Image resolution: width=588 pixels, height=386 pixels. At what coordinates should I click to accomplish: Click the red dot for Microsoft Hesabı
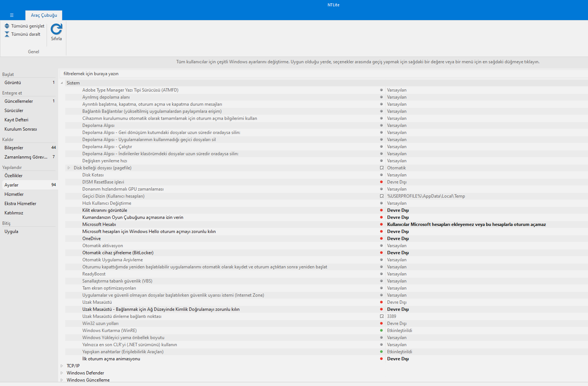pyautogui.click(x=381, y=224)
